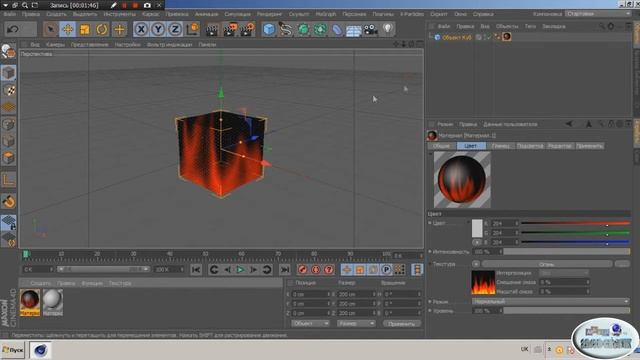The width and height of the screenshot is (640, 360).
Task: Click the Огонь texture shader button
Action: (x=547, y=264)
